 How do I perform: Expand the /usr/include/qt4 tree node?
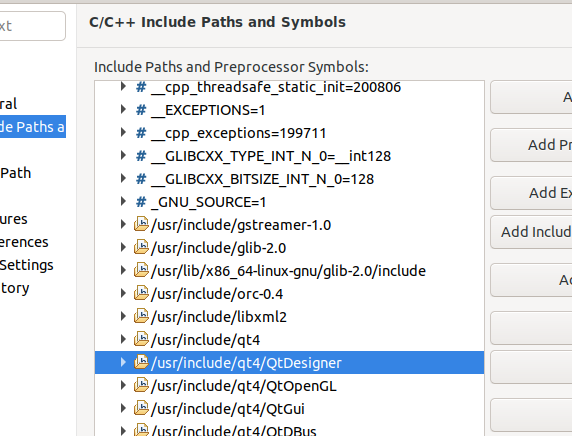(x=123, y=339)
